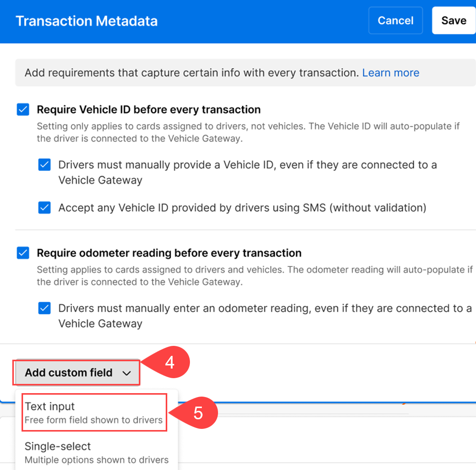Select the free form field option for drivers

[x=93, y=420]
